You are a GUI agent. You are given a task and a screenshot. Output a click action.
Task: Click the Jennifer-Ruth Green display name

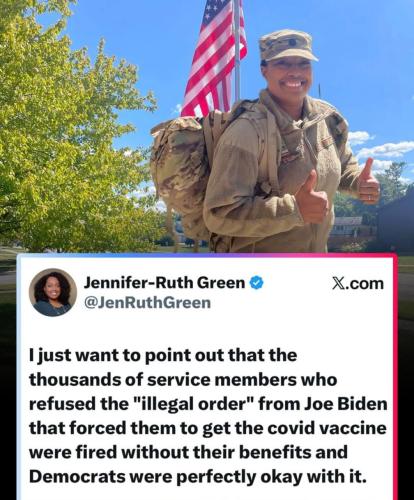pyautogui.click(x=164, y=283)
